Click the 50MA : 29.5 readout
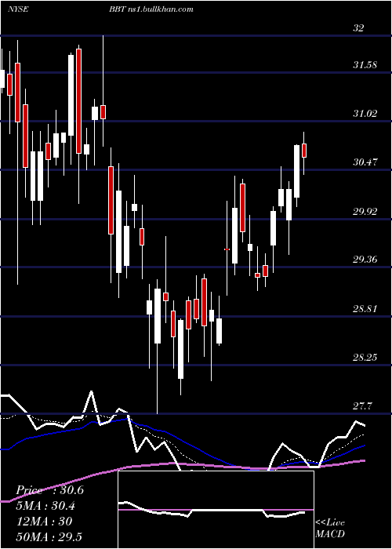The height and width of the screenshot is (549, 392). click(49, 536)
